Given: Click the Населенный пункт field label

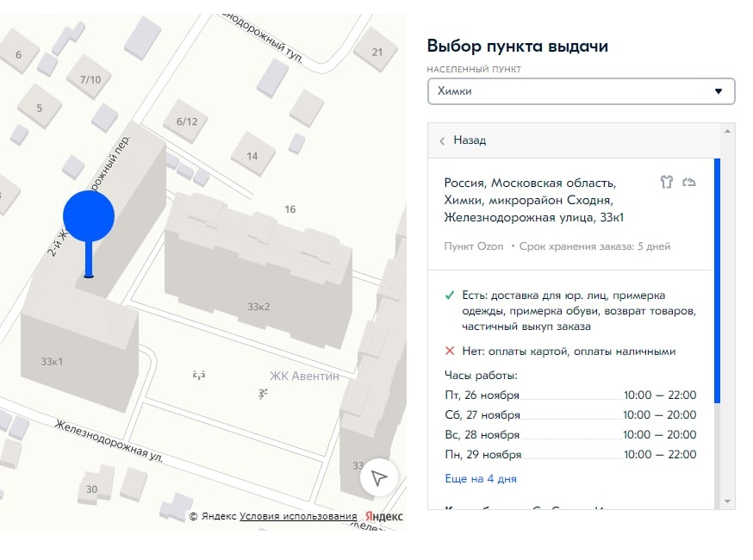Looking at the screenshot, I should (474, 69).
